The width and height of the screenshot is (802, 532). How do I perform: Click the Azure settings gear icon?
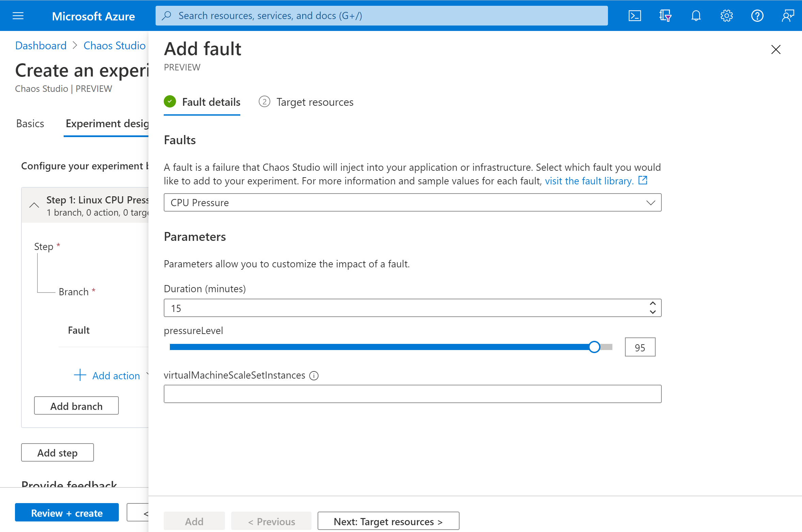[x=725, y=15]
